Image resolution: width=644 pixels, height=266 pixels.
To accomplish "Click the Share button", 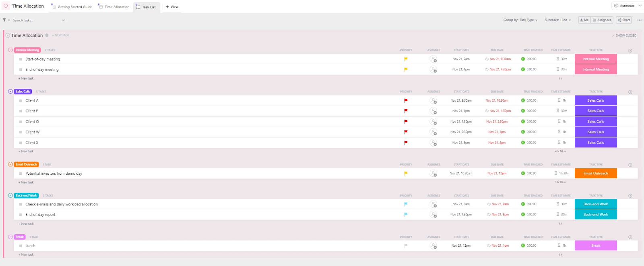I will tap(624, 20).
